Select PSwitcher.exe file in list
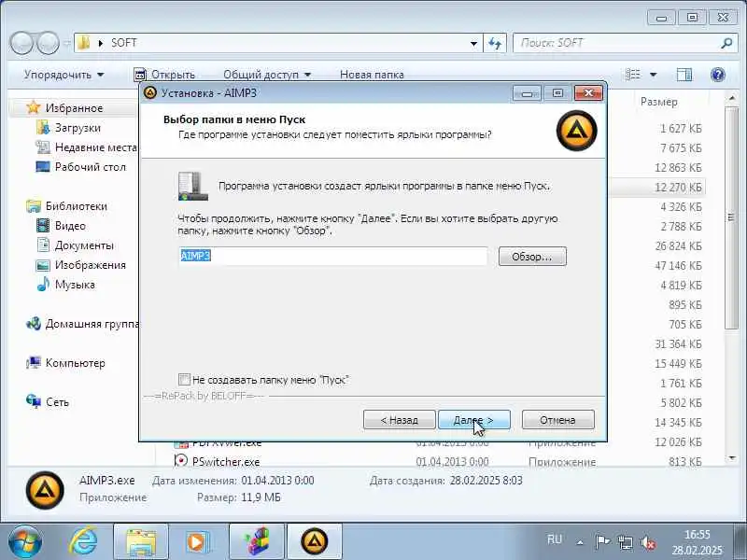 coord(226,462)
